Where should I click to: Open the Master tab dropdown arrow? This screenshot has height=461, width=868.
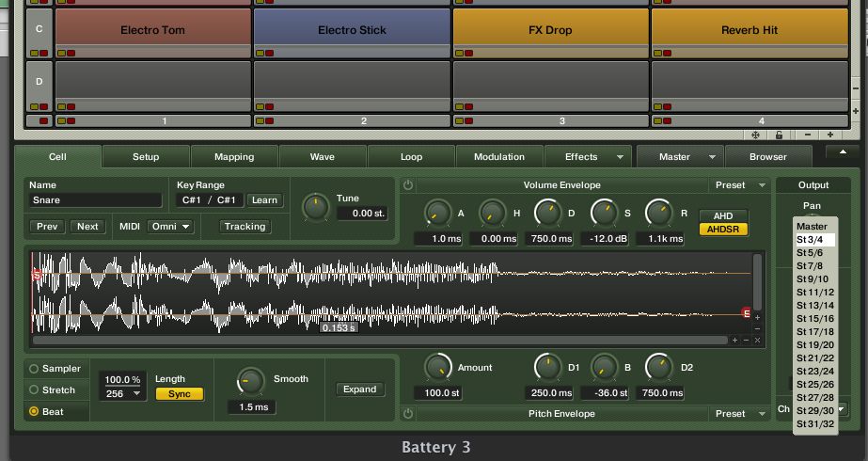click(712, 157)
